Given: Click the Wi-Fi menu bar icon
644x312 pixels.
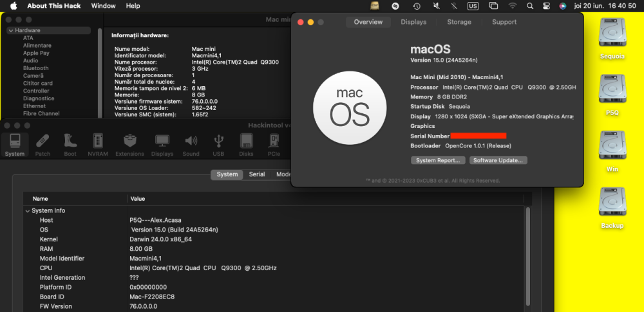Looking at the screenshot, I should pos(512,6).
